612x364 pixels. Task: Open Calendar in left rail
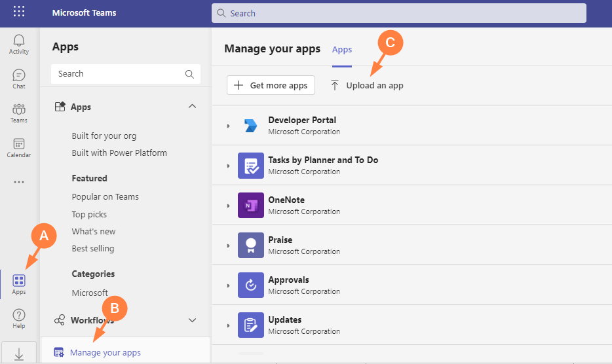pos(19,147)
